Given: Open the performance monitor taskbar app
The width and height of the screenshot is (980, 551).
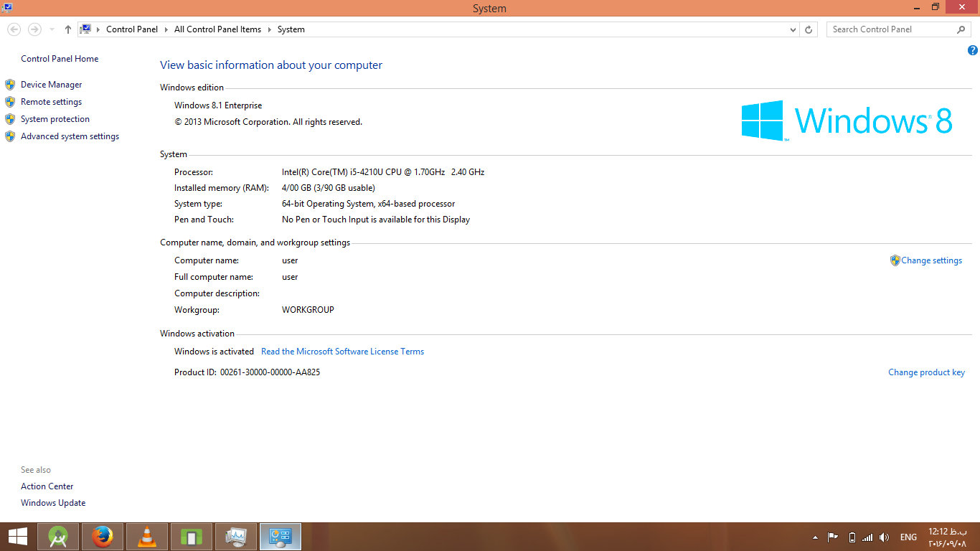Looking at the screenshot, I should click(x=236, y=537).
